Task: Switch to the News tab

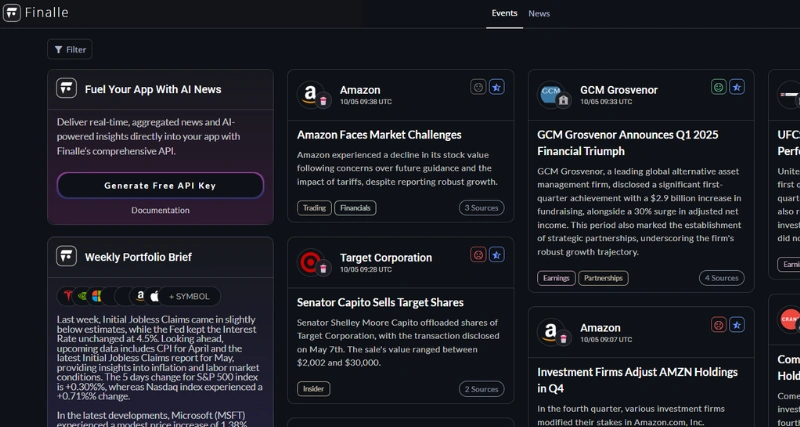Action: coord(539,13)
